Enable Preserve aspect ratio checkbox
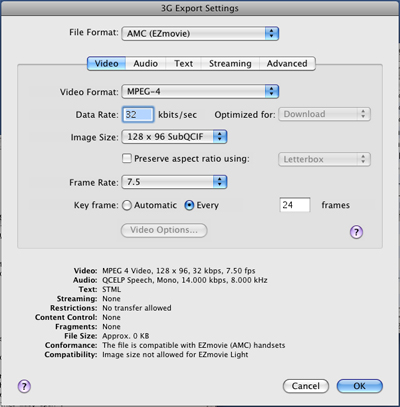Viewport: 400px width, 407px height. [x=127, y=158]
